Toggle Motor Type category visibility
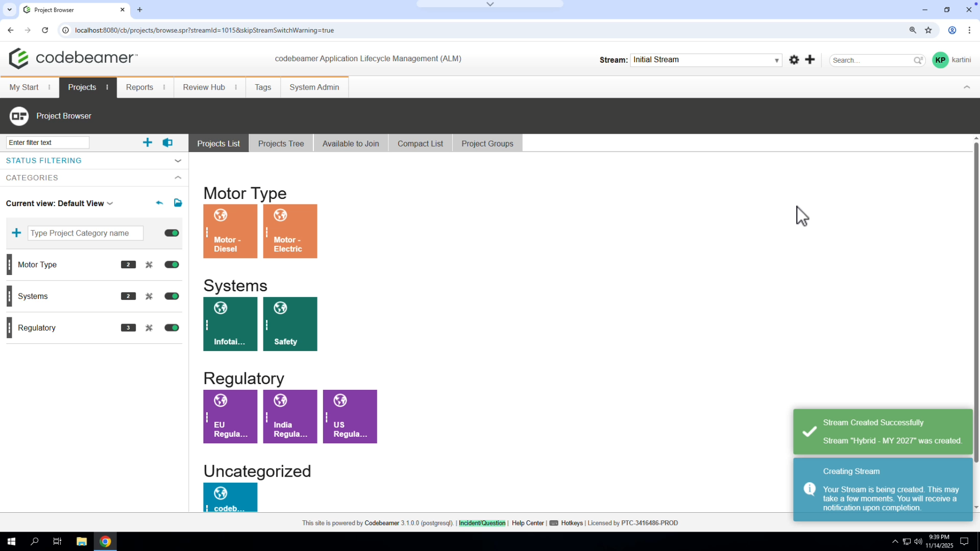This screenshot has width=980, height=551. (171, 265)
